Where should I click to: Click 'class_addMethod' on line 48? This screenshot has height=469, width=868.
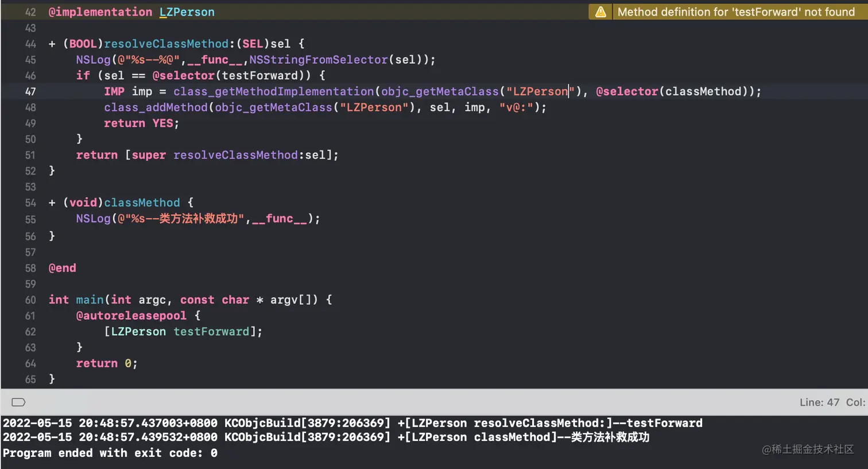tap(156, 107)
